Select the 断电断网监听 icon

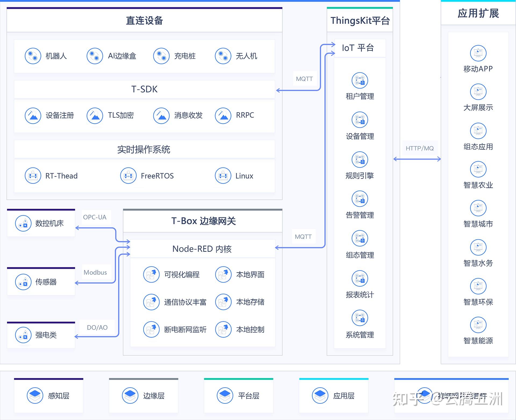point(151,329)
